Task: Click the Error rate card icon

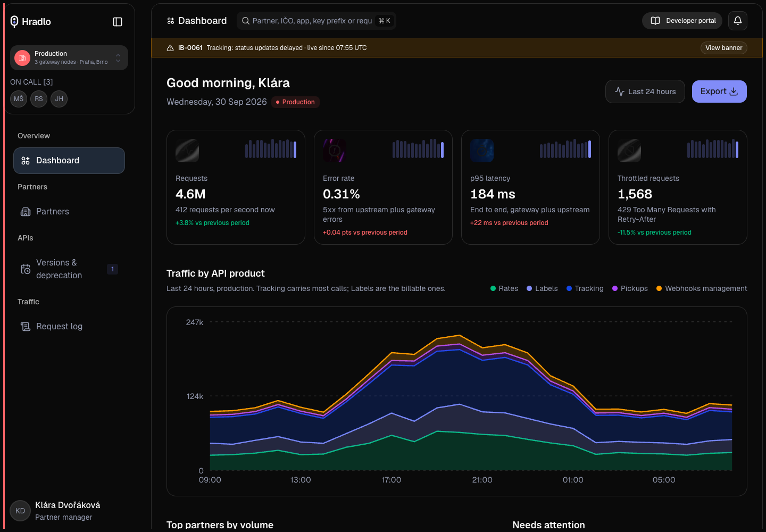Action: click(x=335, y=151)
